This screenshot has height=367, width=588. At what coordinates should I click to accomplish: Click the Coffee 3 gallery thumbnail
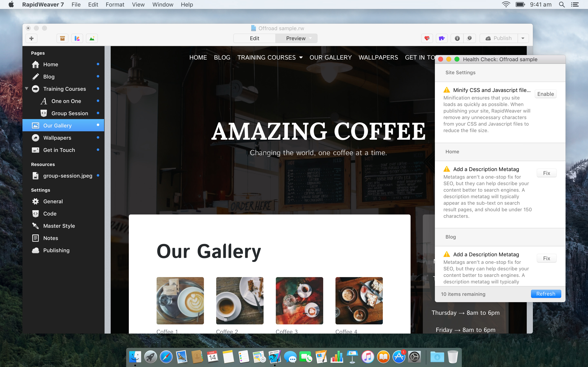[x=299, y=301]
